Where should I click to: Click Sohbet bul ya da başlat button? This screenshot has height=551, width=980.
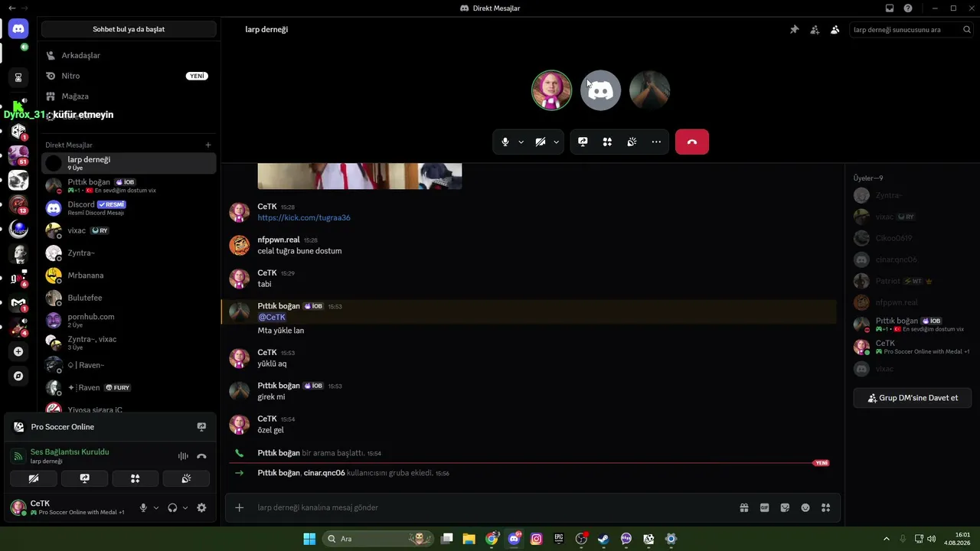click(x=129, y=29)
